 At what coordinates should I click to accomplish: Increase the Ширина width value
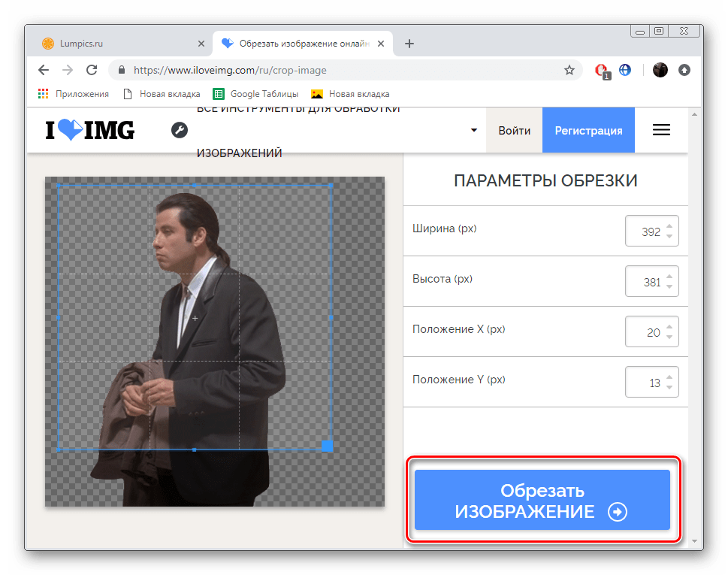[x=669, y=226]
